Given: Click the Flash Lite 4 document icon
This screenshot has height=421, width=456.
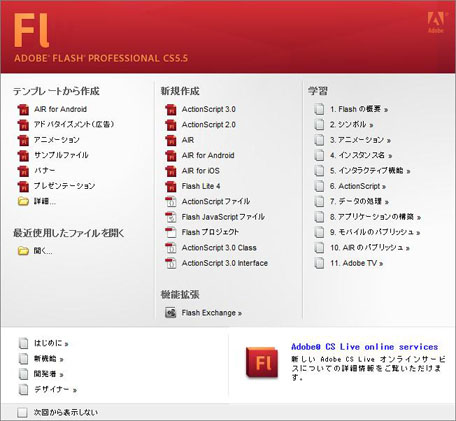Looking at the screenshot, I should pyautogui.click(x=171, y=186).
